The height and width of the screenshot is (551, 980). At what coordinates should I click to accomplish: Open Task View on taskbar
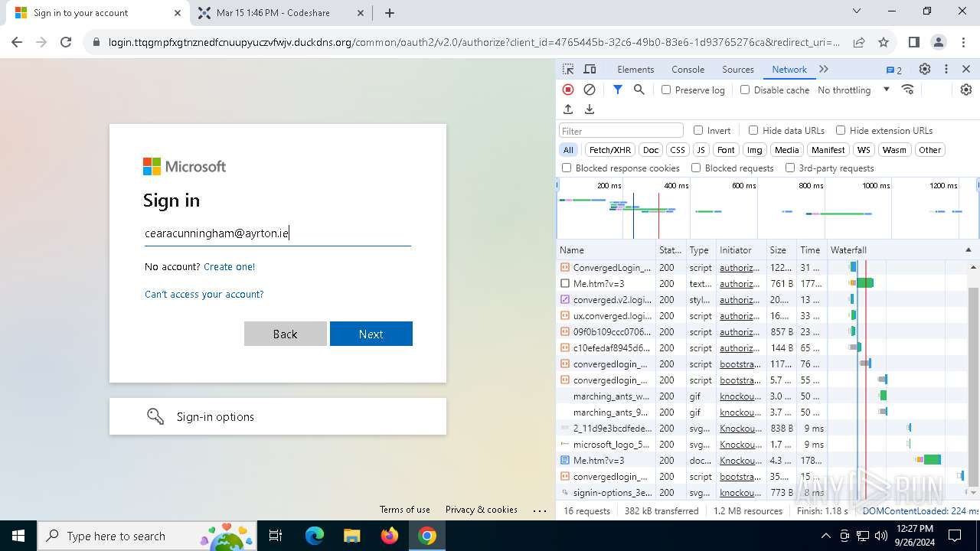click(276, 536)
